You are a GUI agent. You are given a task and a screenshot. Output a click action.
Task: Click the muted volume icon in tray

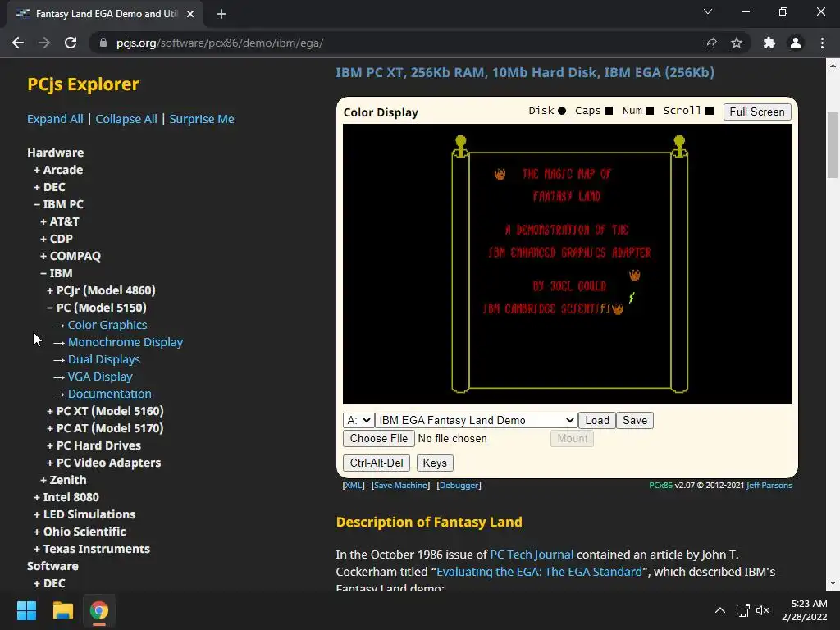pyautogui.click(x=762, y=610)
